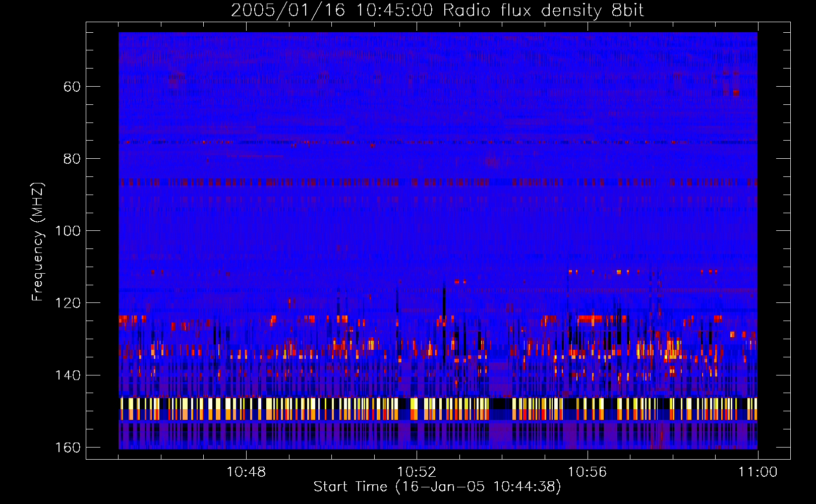Click the 120 frequency tick label
Screen dimensions: 816x504
(x=68, y=303)
